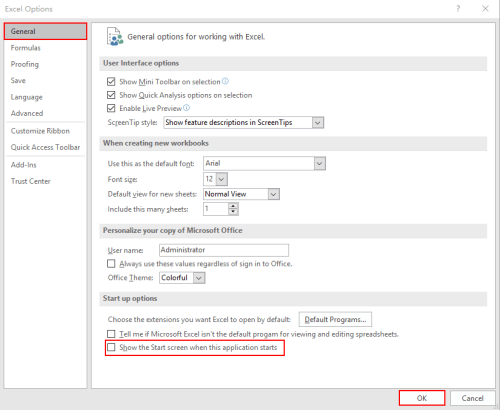Switch to the Formulas category
Viewport: 500px width, 410px height.
[x=25, y=48]
